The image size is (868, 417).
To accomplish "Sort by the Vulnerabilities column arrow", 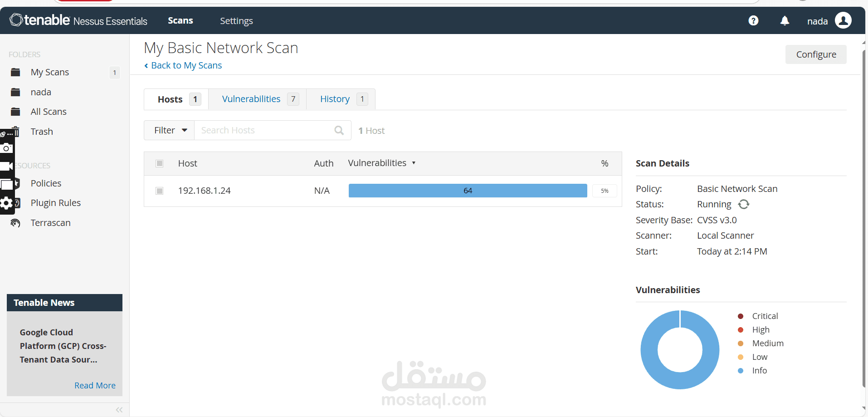I will (x=414, y=163).
